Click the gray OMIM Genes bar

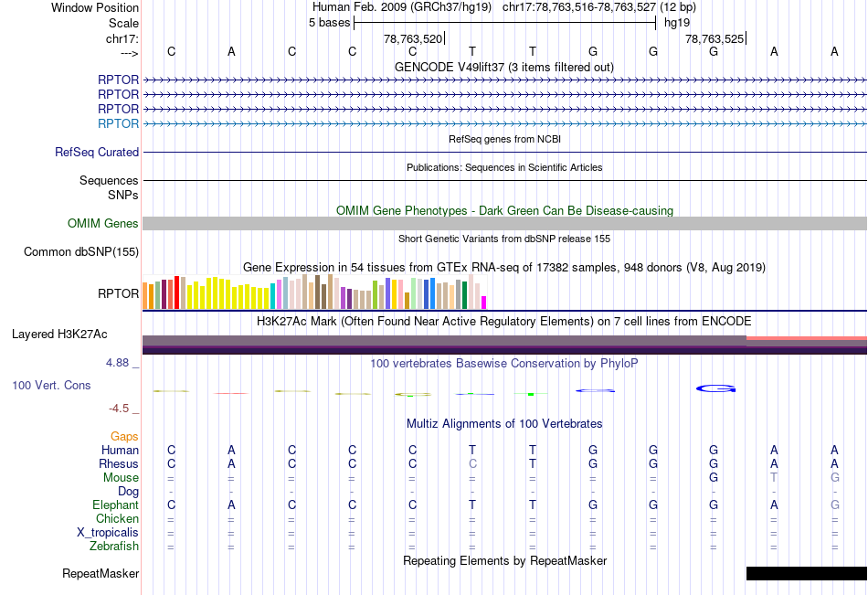[504, 223]
